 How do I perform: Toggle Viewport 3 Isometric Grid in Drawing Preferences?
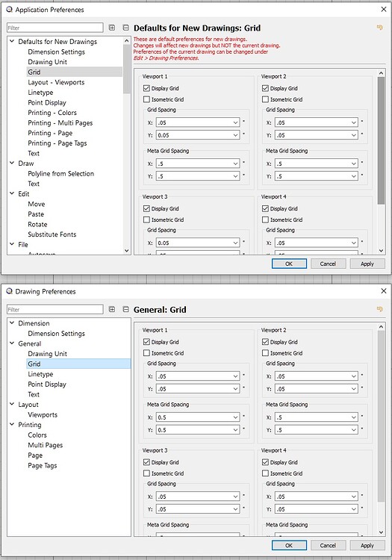[146, 473]
